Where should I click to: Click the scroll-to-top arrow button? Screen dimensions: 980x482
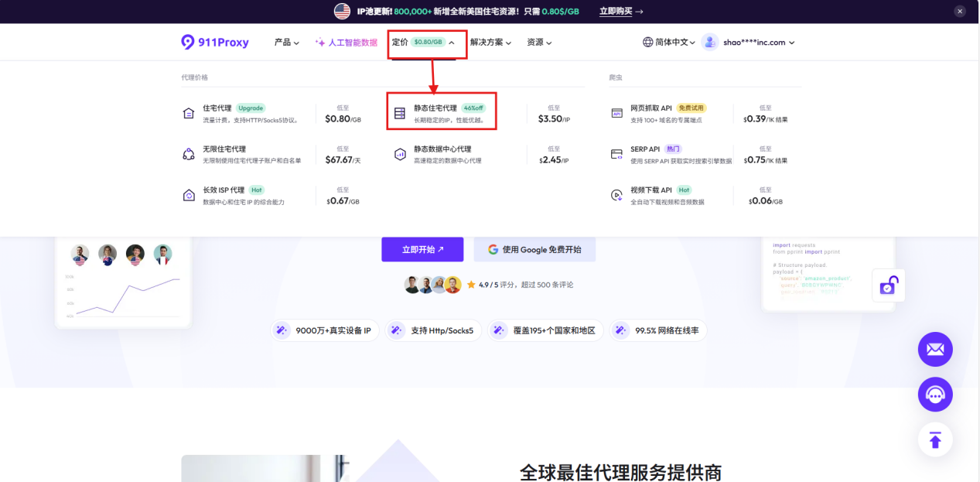(935, 440)
